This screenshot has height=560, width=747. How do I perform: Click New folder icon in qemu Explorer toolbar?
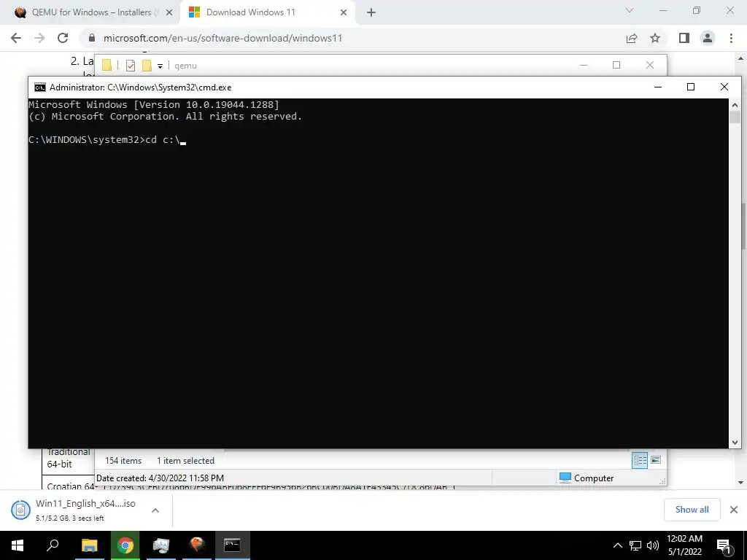(147, 65)
